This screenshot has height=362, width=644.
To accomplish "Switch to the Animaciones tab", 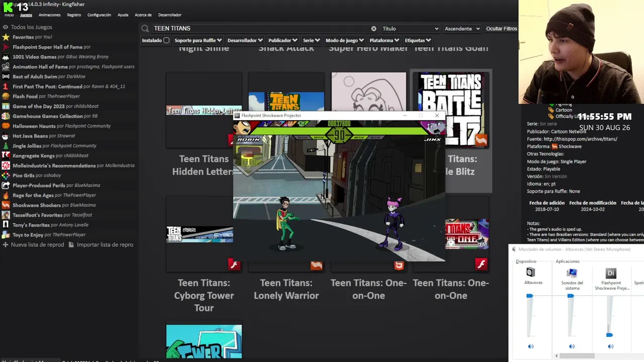I will [49, 15].
